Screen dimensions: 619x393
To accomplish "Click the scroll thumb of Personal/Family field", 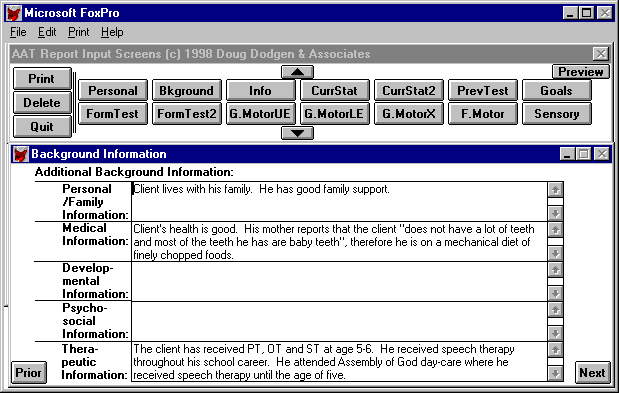I will (555, 202).
